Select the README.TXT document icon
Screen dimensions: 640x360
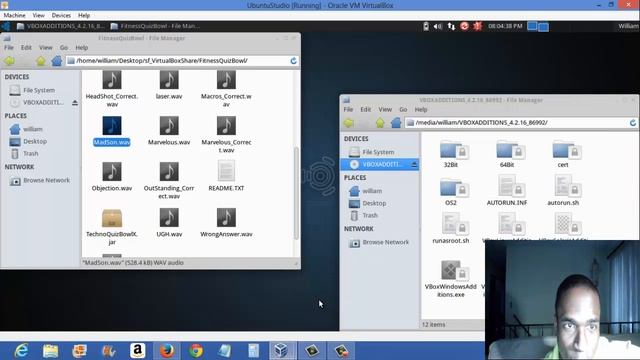pyautogui.click(x=226, y=171)
